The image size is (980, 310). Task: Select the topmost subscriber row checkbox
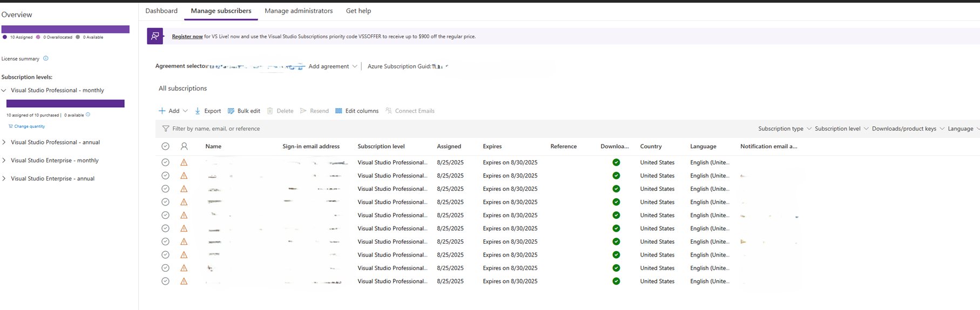(x=166, y=162)
